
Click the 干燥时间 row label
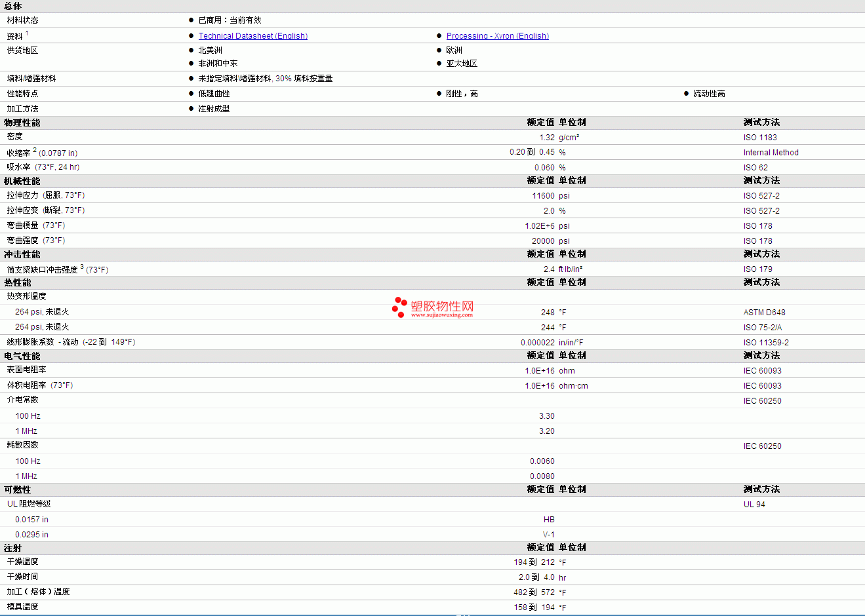tap(23, 577)
